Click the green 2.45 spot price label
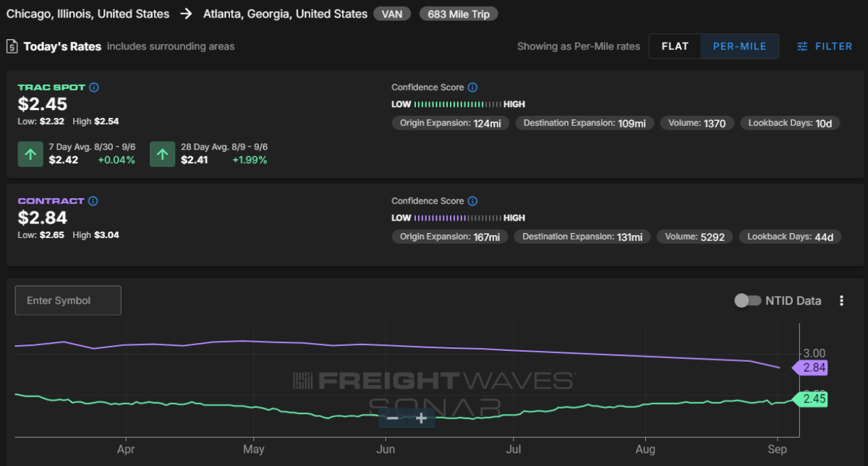The height and width of the screenshot is (466, 868). coord(812,399)
